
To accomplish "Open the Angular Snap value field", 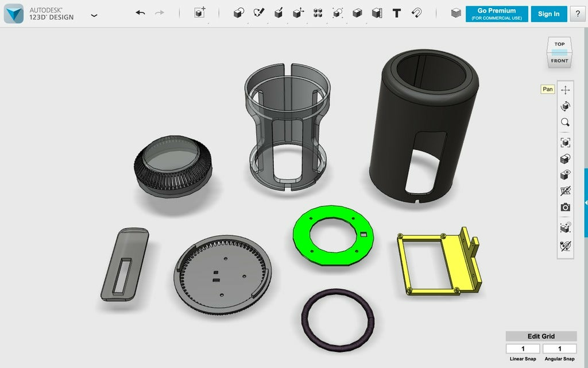I will tap(559, 348).
